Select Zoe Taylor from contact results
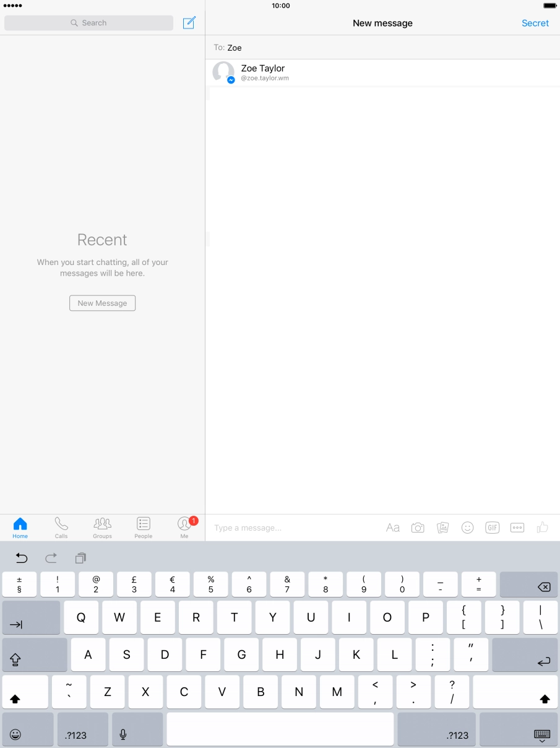Screen dimensions: 560x748 click(x=263, y=72)
